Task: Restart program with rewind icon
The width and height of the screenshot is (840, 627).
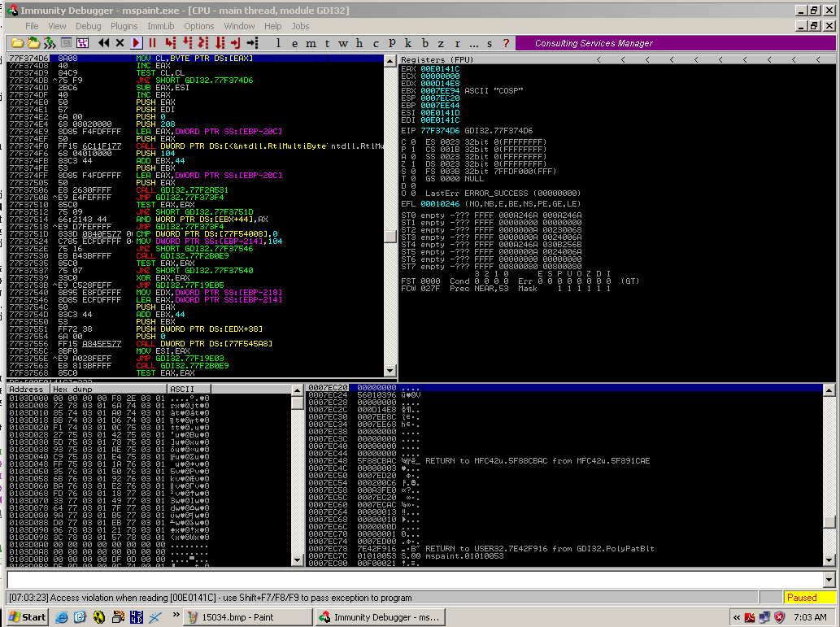Action: [x=103, y=43]
